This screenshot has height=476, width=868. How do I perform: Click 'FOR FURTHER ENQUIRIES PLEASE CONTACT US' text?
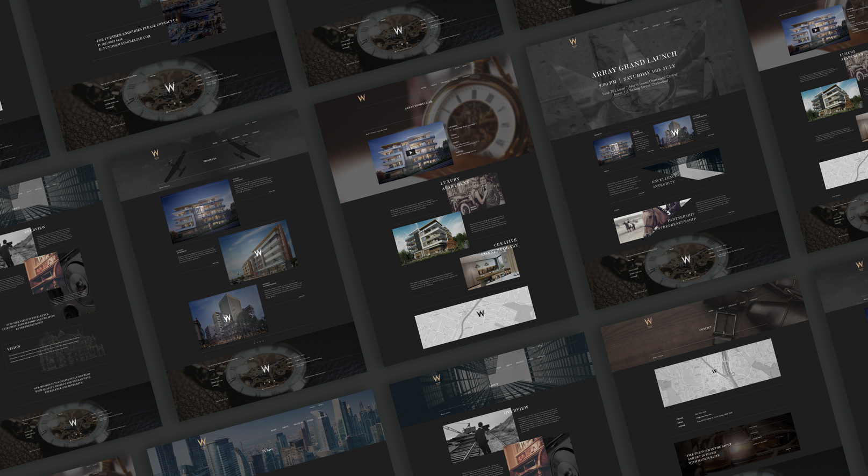137,31
